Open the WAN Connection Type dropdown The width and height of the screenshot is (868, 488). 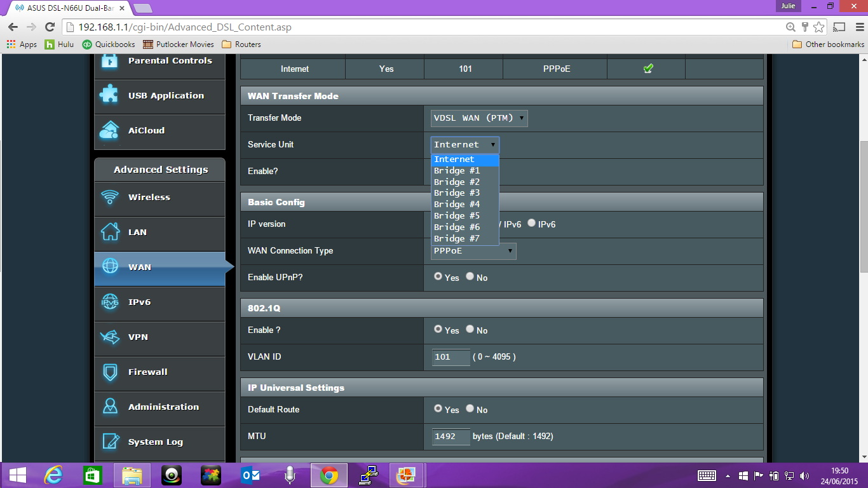pyautogui.click(x=473, y=251)
